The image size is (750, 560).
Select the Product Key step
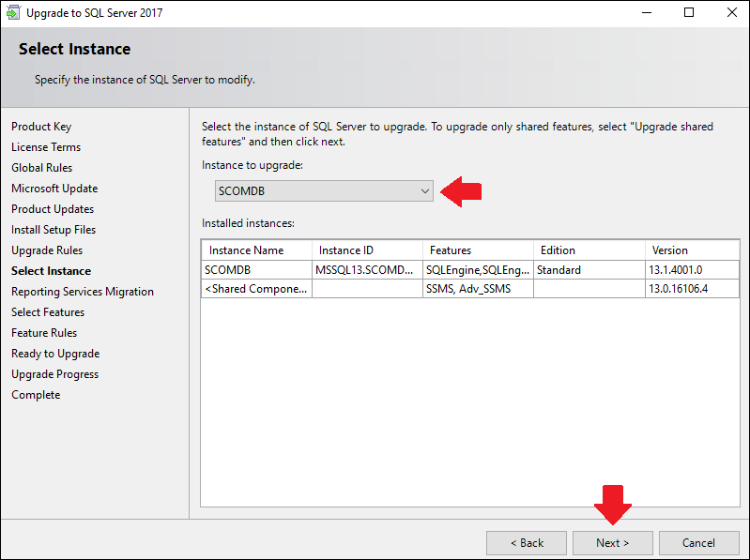click(41, 127)
